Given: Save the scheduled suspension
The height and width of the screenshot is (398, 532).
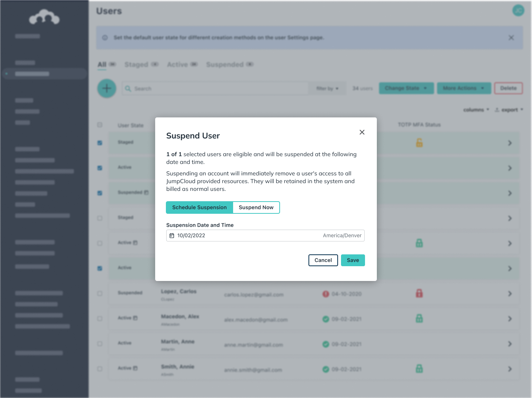Looking at the screenshot, I should click(353, 260).
